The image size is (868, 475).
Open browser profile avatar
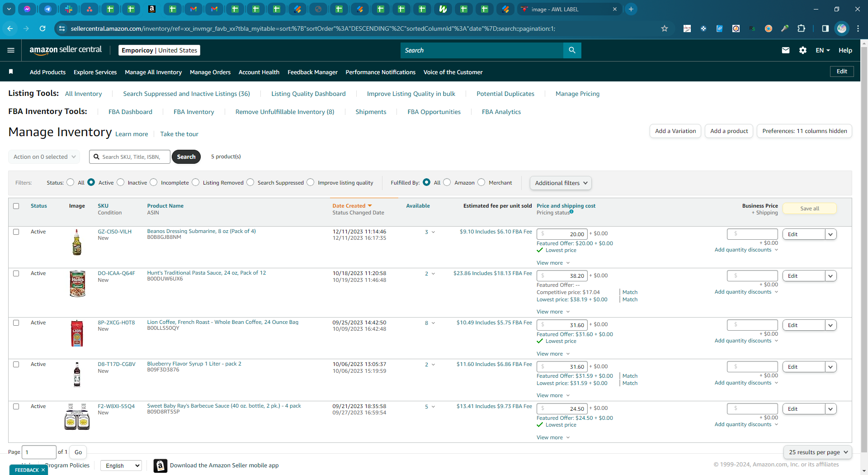point(842,28)
